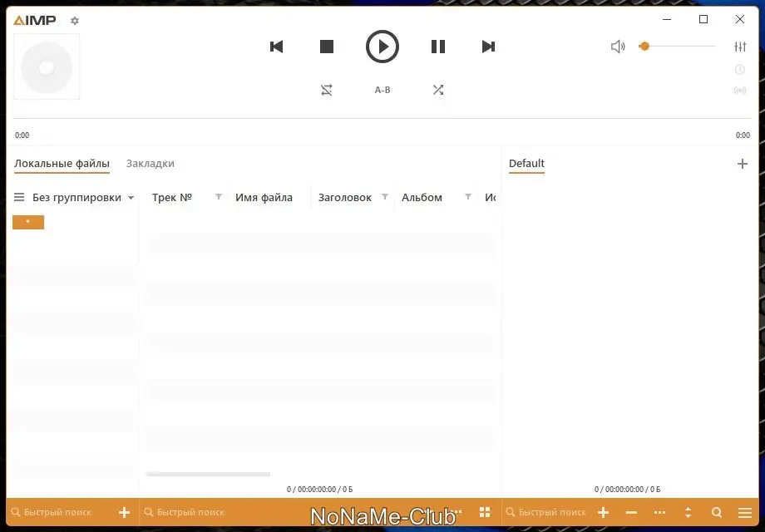This screenshot has width=765, height=532.
Task: Click the elapsed time 0:00 on the left
Action: [x=22, y=135]
